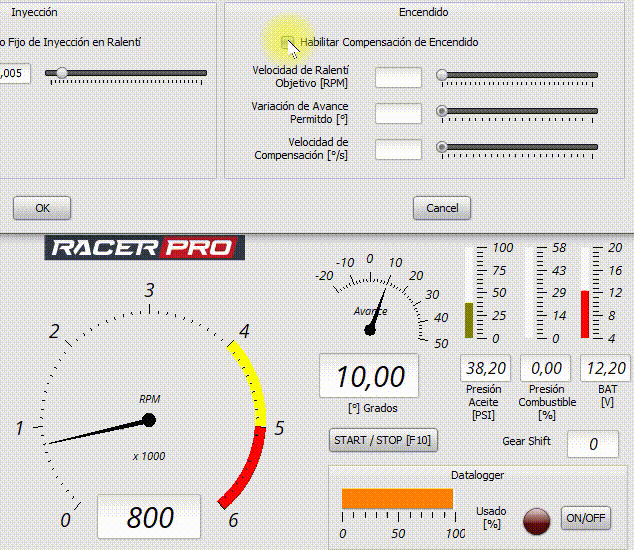Image resolution: width=634 pixels, height=550 pixels.
Task: Focus Velocidad de Ralentí Objetivo input field
Action: tap(398, 77)
